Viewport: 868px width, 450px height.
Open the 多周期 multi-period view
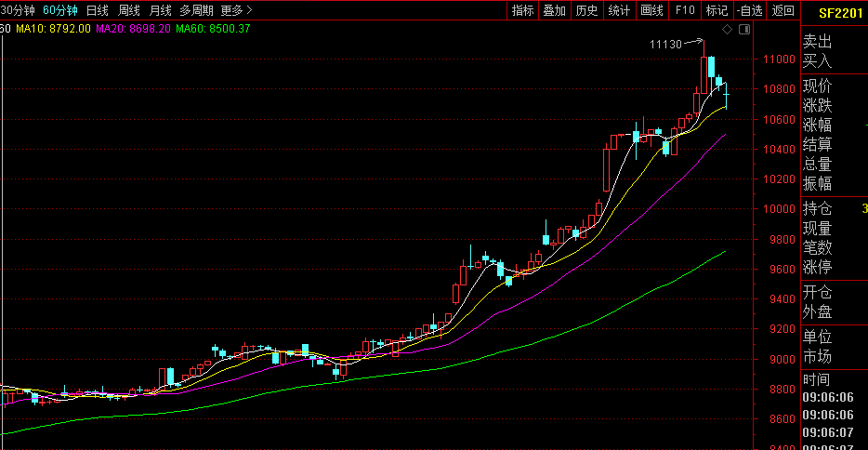pos(196,10)
